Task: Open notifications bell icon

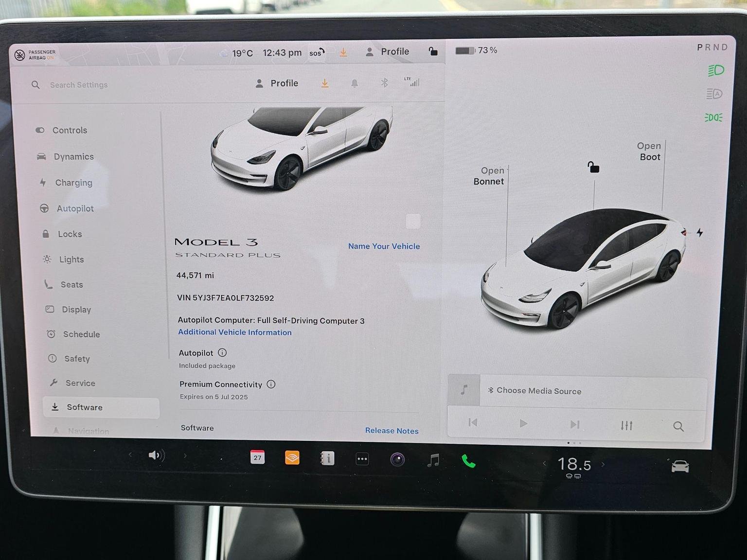Action: pyautogui.click(x=355, y=84)
